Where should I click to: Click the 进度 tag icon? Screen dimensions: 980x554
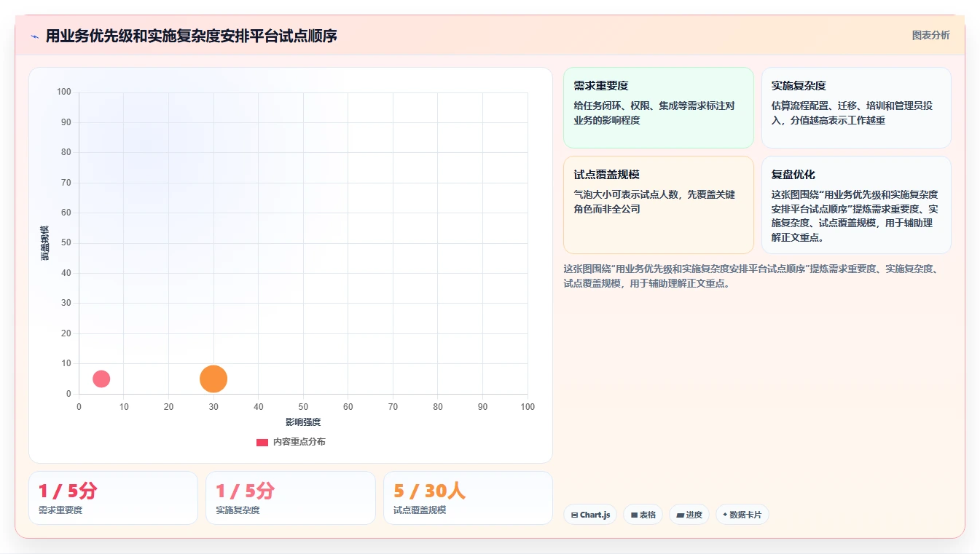tap(680, 515)
